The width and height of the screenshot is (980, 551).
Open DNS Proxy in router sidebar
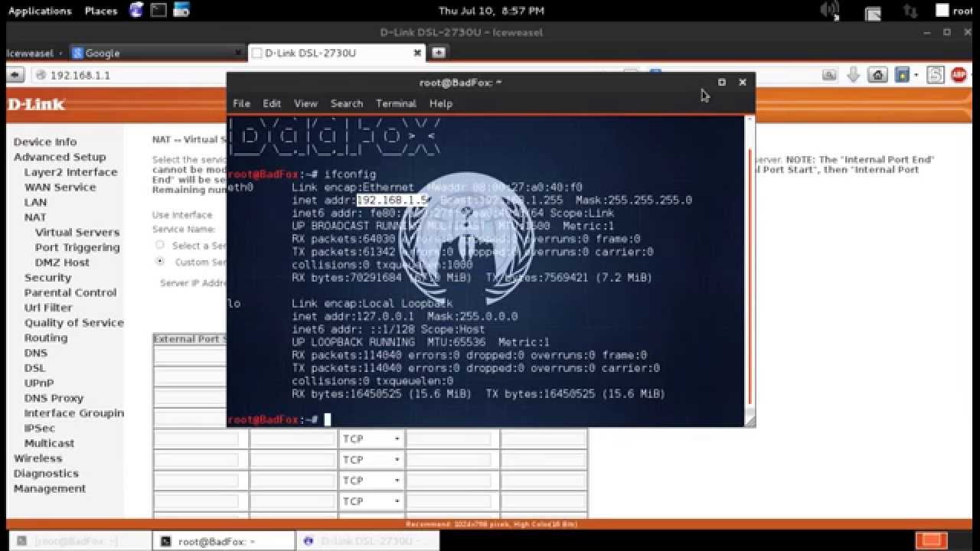tap(54, 398)
